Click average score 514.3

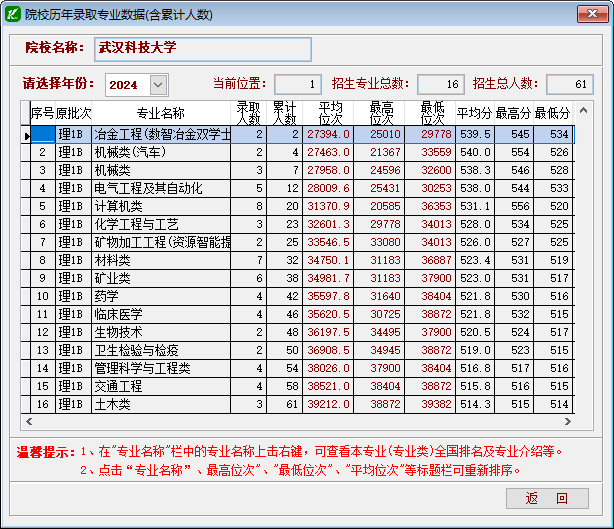[475, 404]
